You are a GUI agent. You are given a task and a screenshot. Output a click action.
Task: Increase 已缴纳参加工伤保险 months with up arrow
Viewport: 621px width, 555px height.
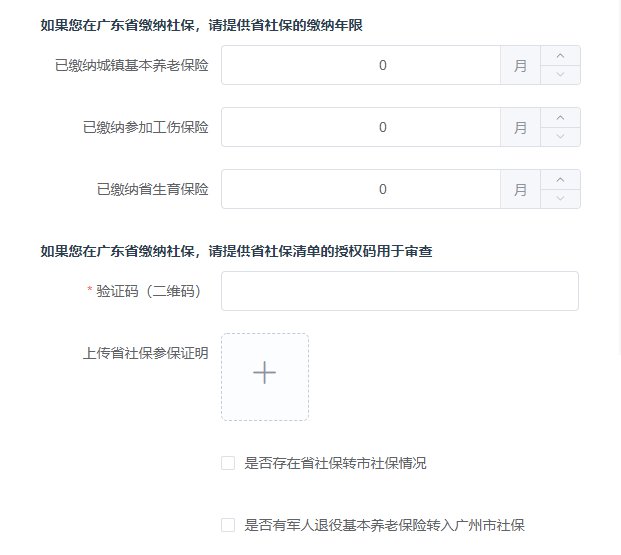560,117
